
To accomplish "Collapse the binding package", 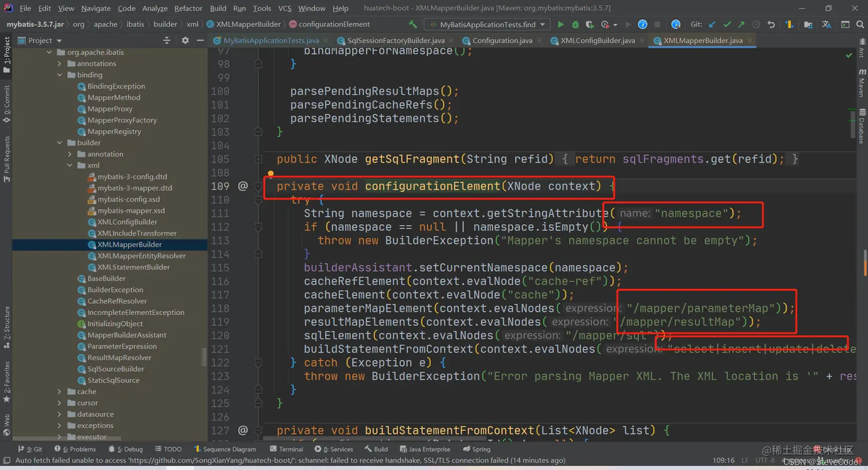I will [x=59, y=75].
